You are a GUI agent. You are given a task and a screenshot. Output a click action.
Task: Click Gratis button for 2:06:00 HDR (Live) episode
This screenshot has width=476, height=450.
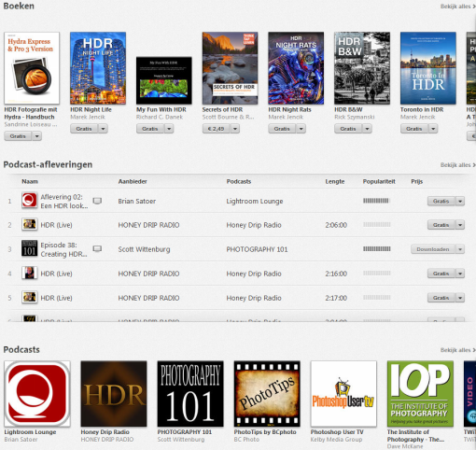click(441, 225)
